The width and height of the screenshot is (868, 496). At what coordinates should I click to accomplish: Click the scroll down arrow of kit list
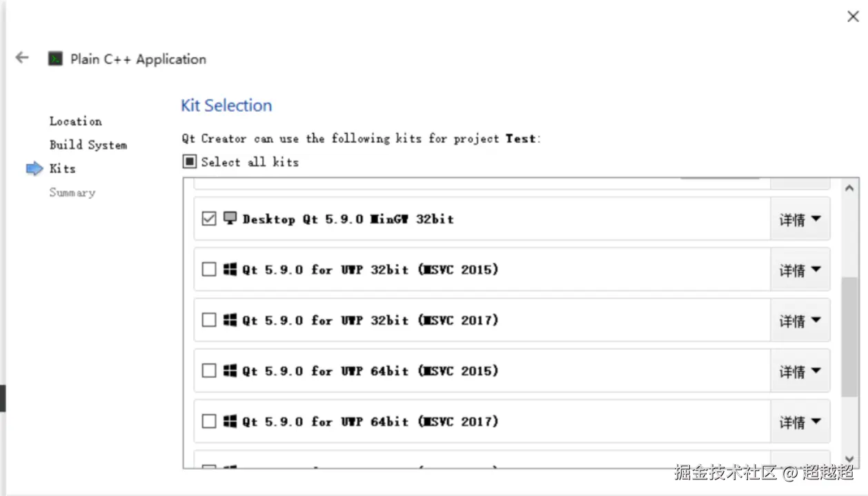click(x=849, y=459)
